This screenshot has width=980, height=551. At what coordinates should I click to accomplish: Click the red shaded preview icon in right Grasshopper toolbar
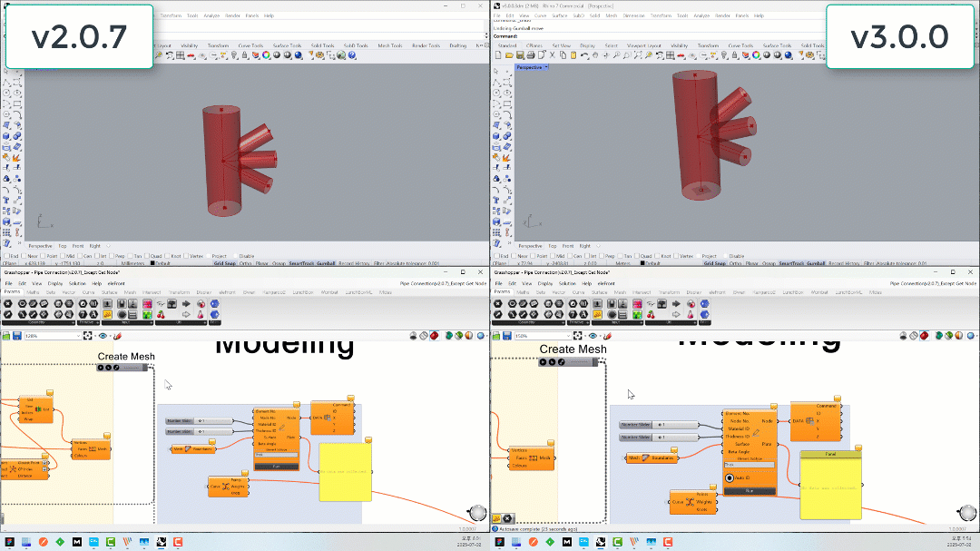(925, 336)
